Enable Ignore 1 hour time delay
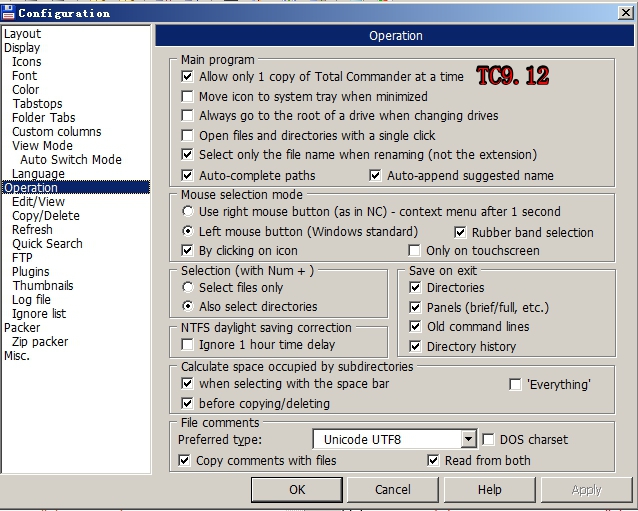The image size is (638, 511). coord(187,345)
